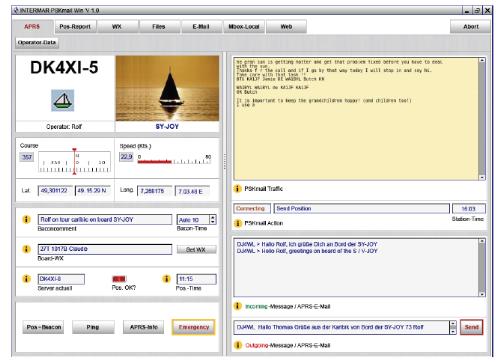Click info icon next to PSKmail Traffic
This screenshot has width=500, height=363.
pos(237,189)
